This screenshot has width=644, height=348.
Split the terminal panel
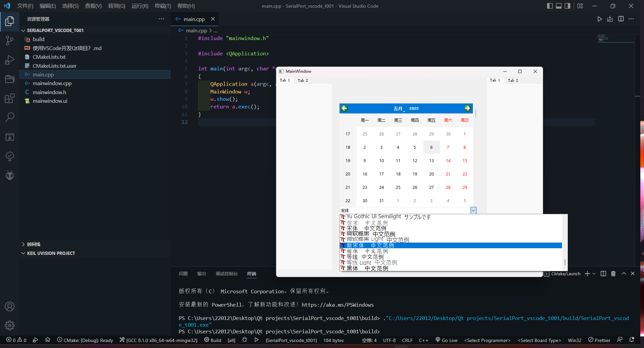pos(603,274)
